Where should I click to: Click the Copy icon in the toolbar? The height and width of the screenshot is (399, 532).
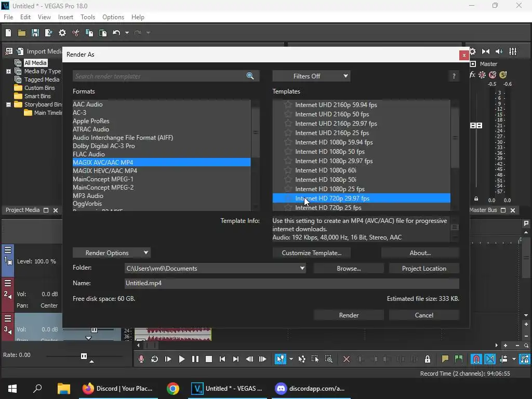[x=89, y=33]
